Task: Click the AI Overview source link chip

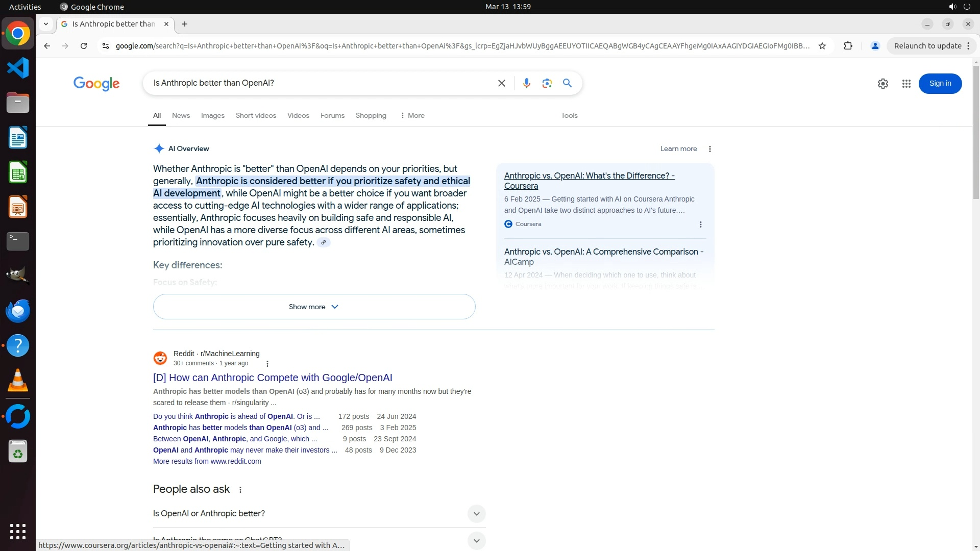Action: pyautogui.click(x=323, y=242)
